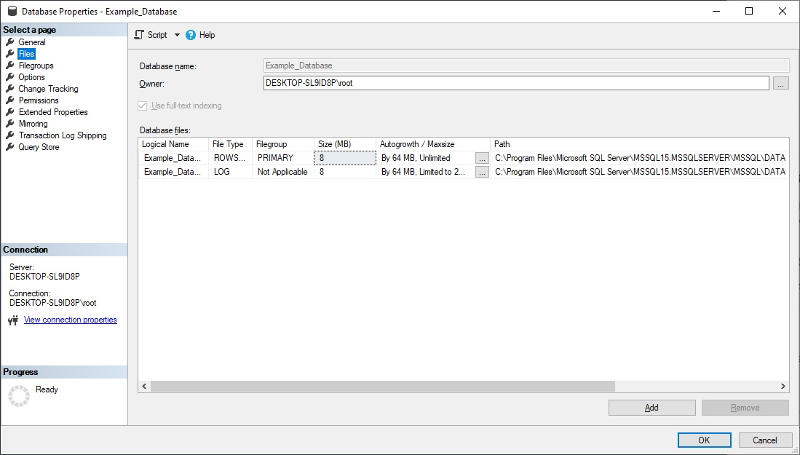Click the 'By 64 MB, Limited to 2...' text

point(423,172)
